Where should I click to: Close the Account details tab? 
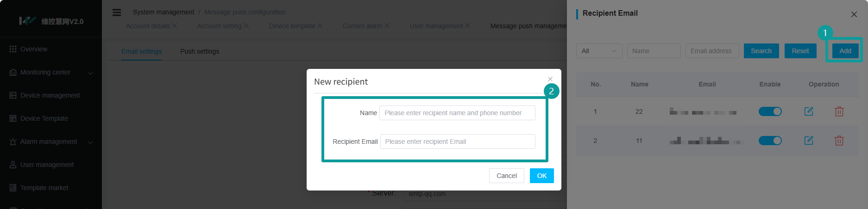click(x=175, y=26)
